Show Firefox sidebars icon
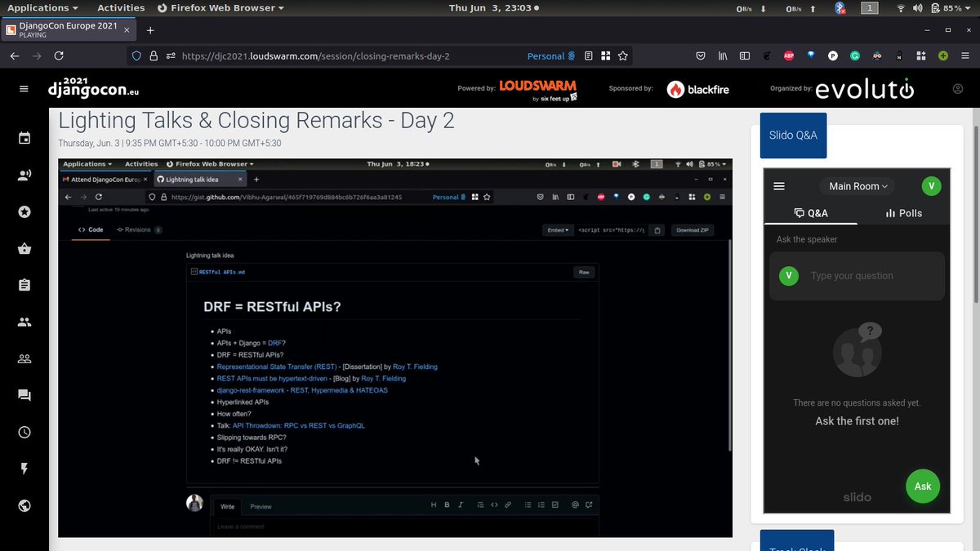Screen dimensions: 980x551 pos(745,56)
